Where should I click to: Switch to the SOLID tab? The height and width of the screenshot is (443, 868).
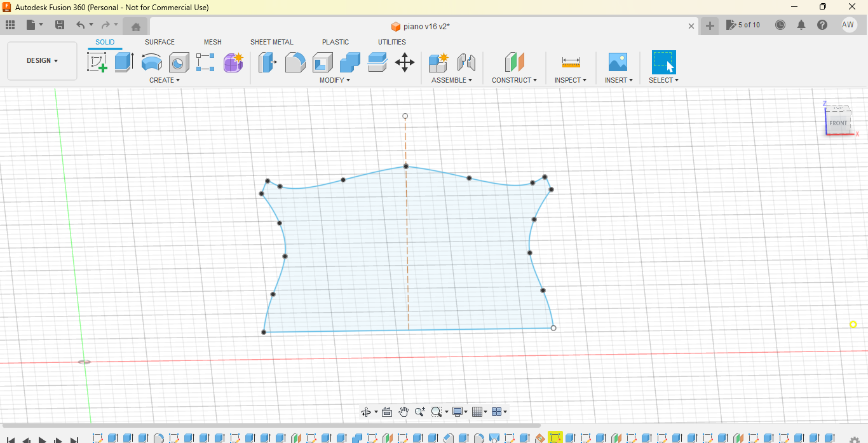pos(105,42)
